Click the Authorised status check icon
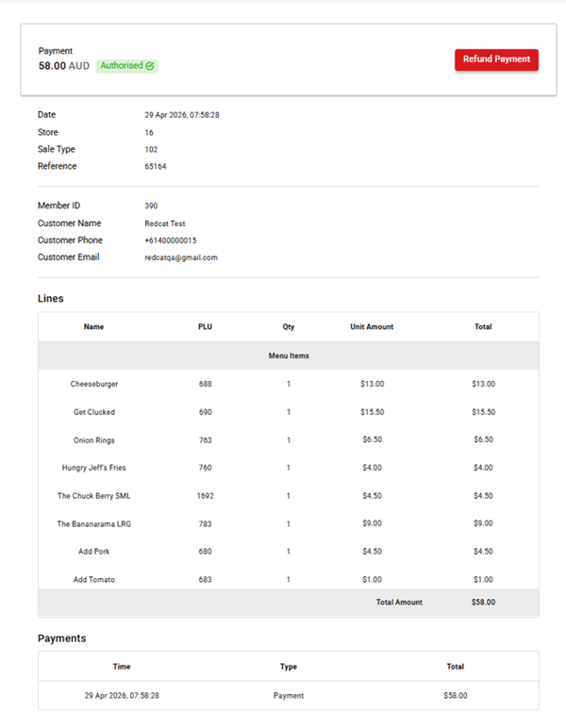The width and height of the screenshot is (566, 728). pos(150,66)
